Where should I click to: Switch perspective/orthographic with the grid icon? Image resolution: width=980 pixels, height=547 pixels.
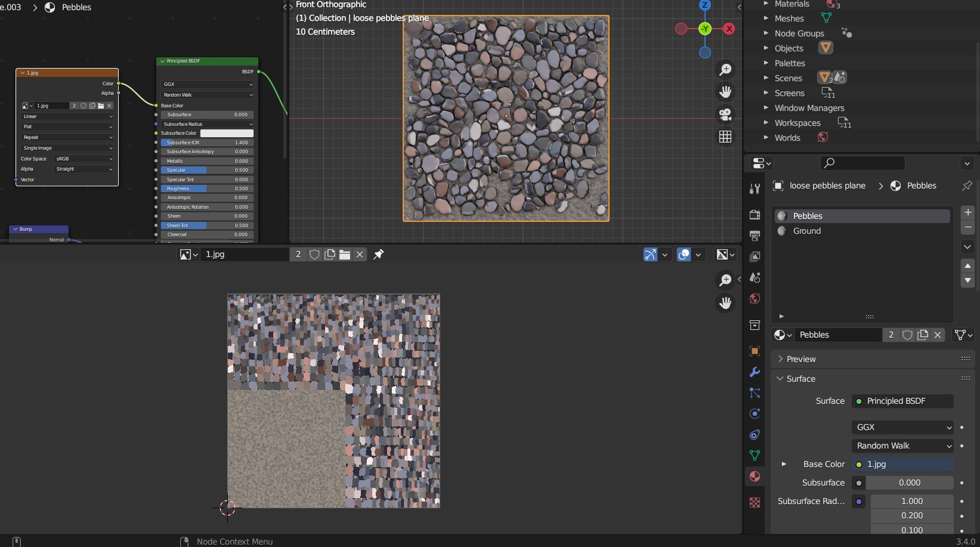click(725, 137)
